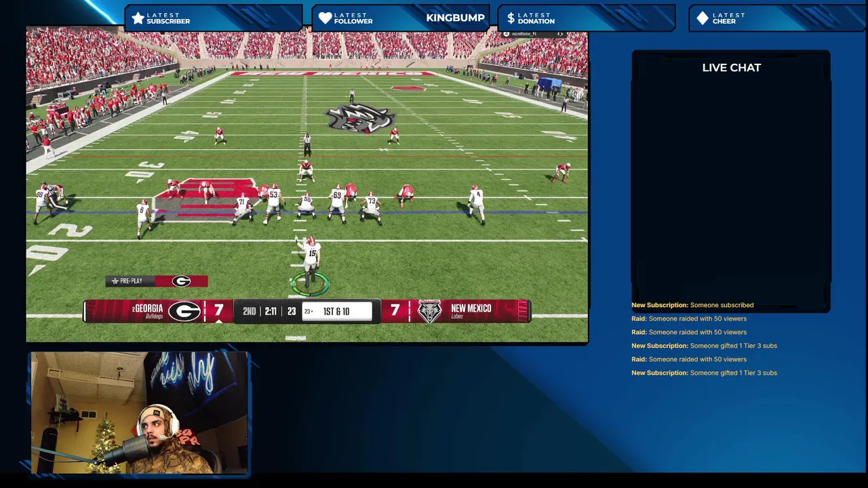Click the Lobos wolf logo at midfield

[359, 118]
